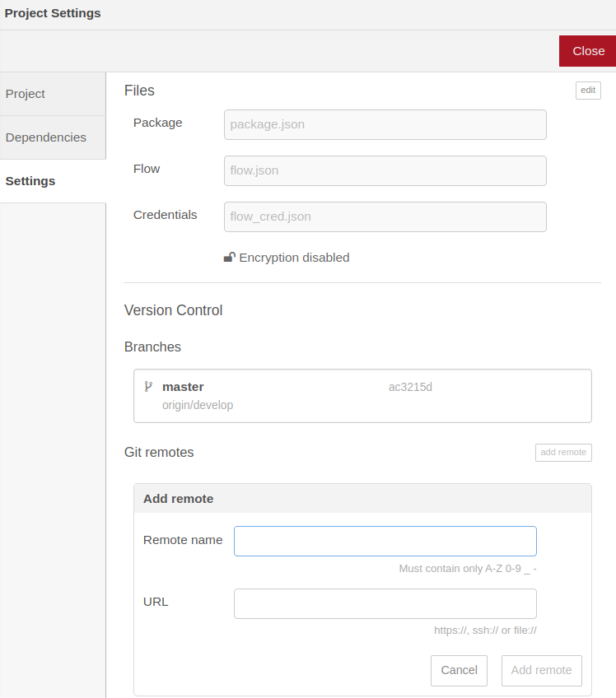
Task: Close the Project Settings dialog
Action: [x=590, y=50]
